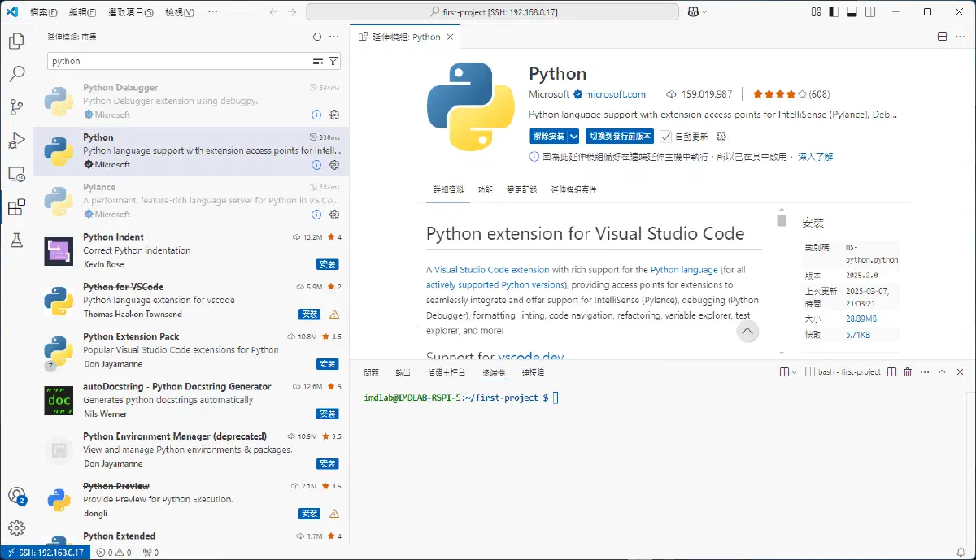Maximize the terminal panel size
Image resolution: width=976 pixels, height=560 pixels.
click(x=942, y=371)
